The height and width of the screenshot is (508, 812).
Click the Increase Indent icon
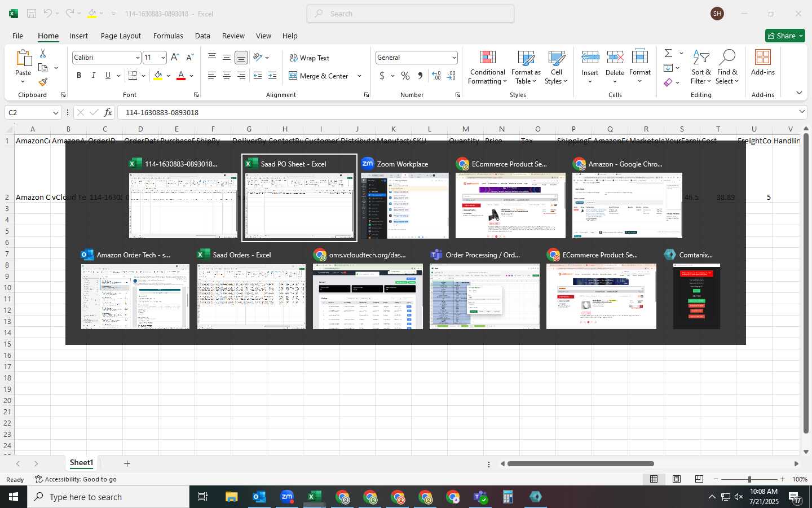[x=272, y=76]
